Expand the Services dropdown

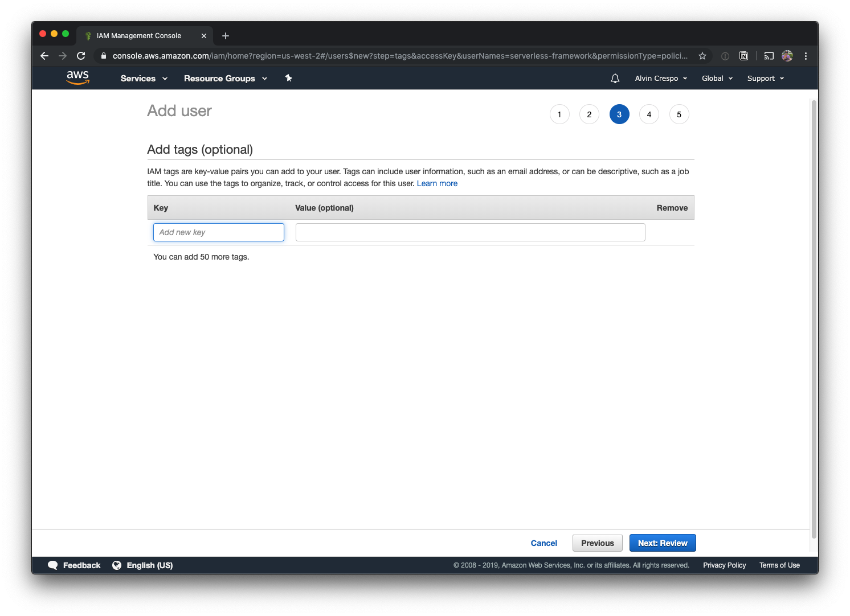coord(144,79)
